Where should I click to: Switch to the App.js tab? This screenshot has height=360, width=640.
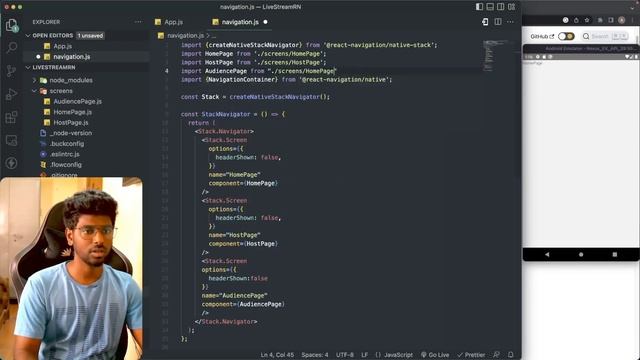coord(173,22)
